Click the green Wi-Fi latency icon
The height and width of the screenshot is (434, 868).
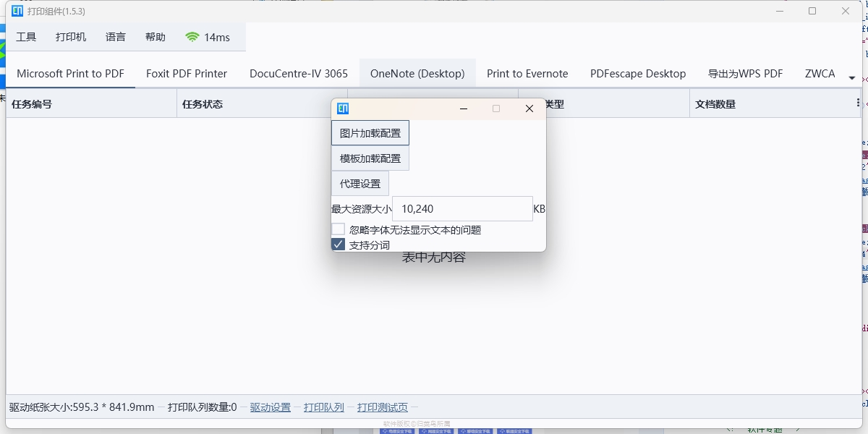click(x=192, y=37)
